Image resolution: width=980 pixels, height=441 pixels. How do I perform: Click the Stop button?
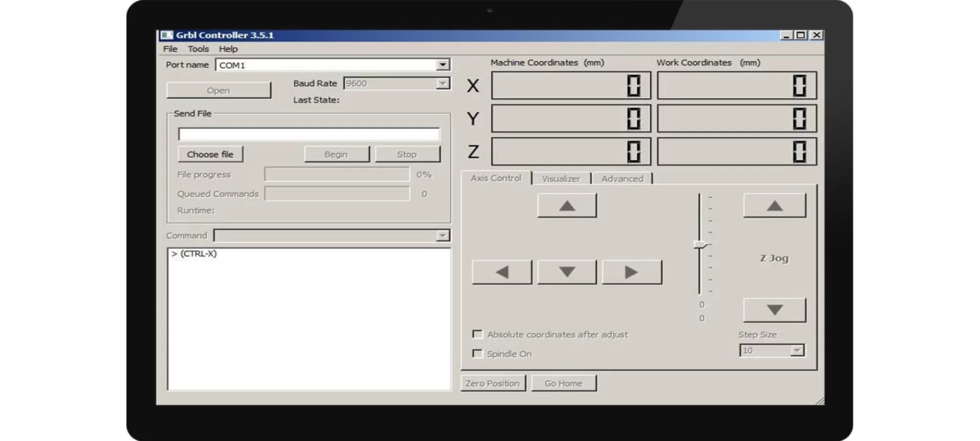tap(407, 154)
